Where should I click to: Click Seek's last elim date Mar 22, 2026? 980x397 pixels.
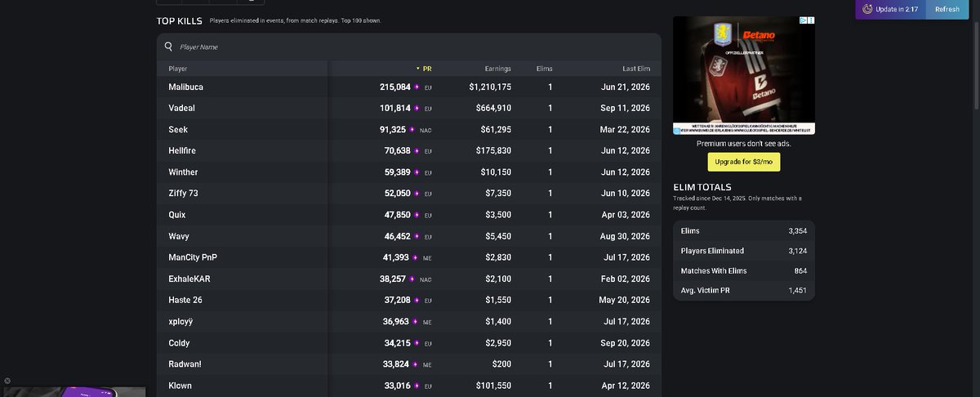tap(624, 129)
